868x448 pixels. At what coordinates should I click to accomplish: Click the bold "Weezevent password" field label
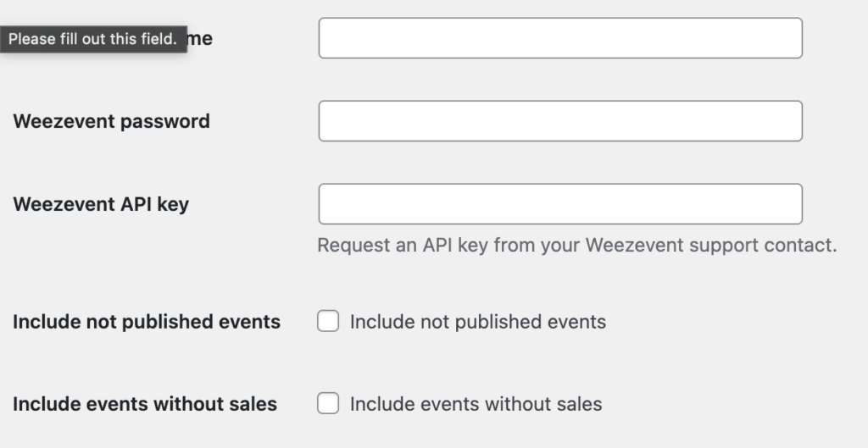[x=111, y=121]
